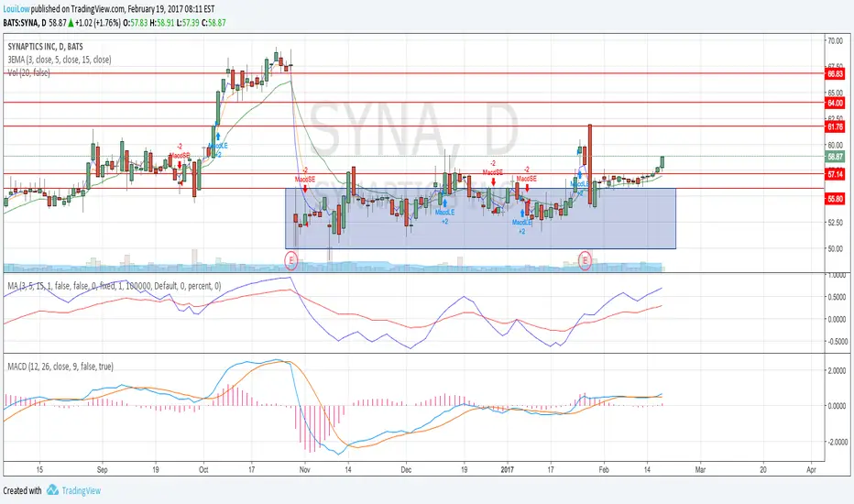Click the 61.76 red price label
The height and width of the screenshot is (504, 854).
pyautogui.click(x=835, y=127)
